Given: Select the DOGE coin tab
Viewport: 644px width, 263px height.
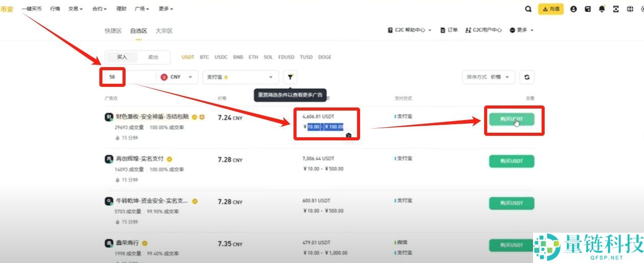Looking at the screenshot, I should [325, 57].
